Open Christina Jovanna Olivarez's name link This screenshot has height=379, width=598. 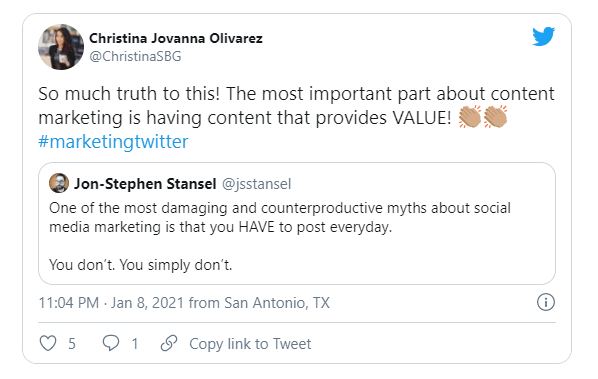click(x=176, y=39)
